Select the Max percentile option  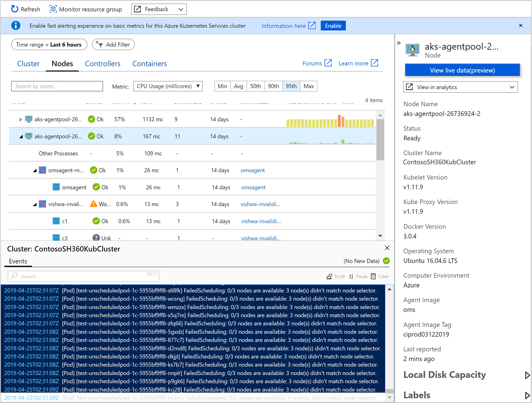click(x=308, y=86)
